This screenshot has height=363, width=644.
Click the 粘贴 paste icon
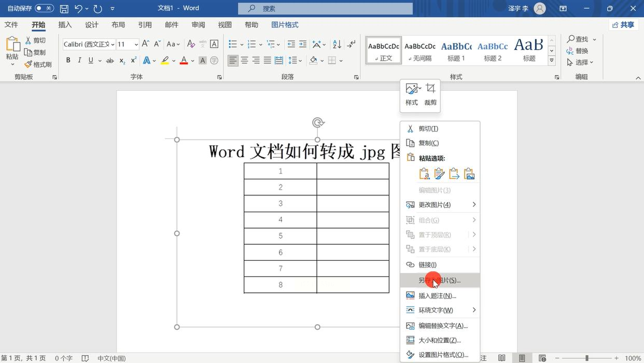(x=12, y=45)
